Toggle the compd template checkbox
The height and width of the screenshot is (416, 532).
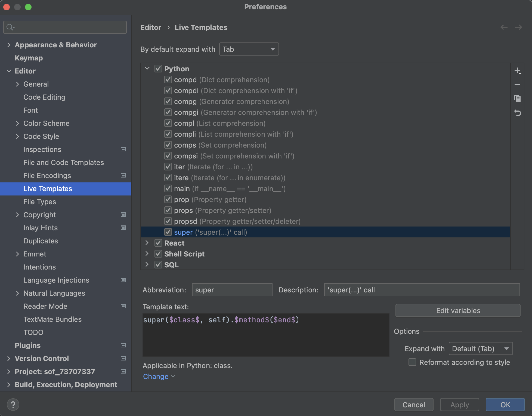[168, 79]
